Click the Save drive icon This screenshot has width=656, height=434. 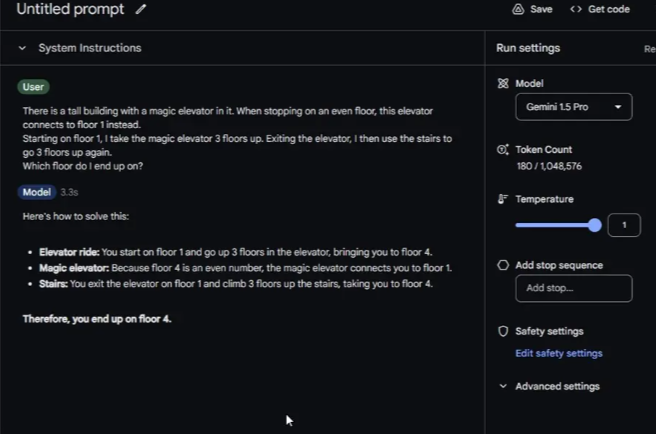pos(518,9)
